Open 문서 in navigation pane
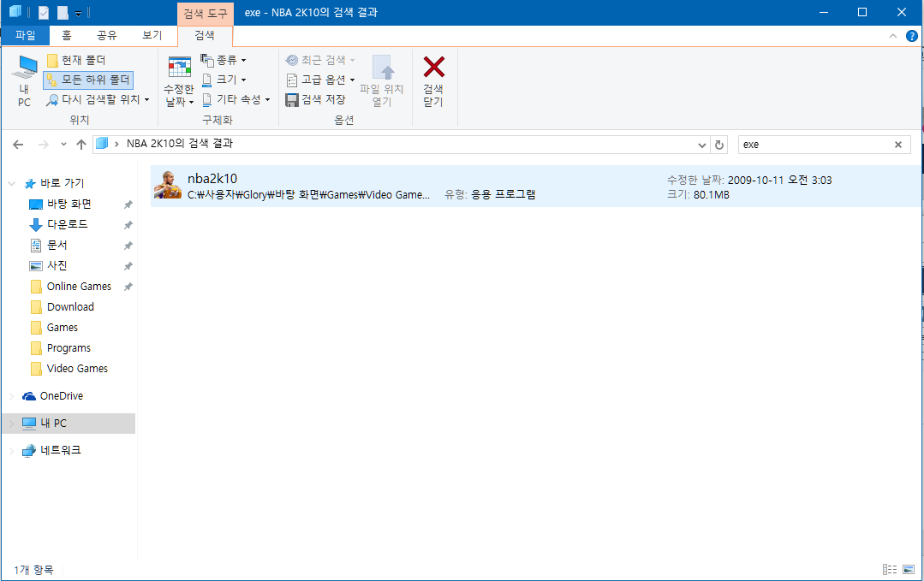 (x=57, y=245)
